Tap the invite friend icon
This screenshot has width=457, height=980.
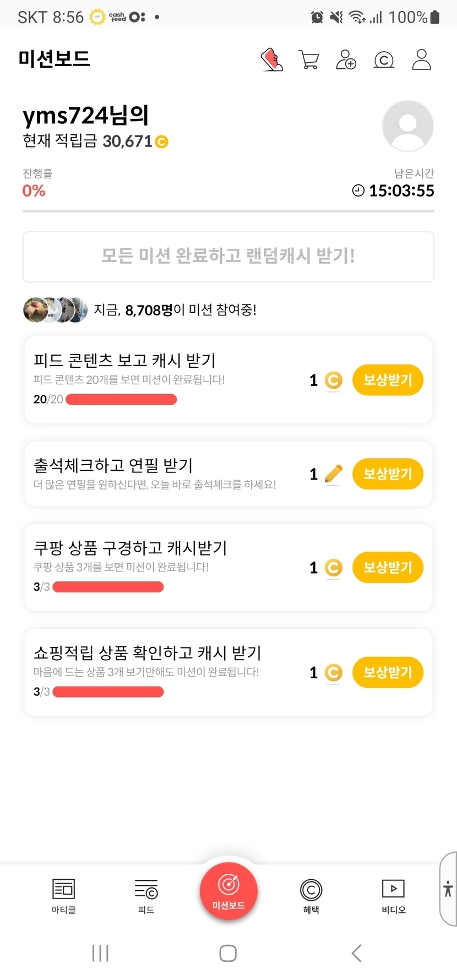(346, 59)
